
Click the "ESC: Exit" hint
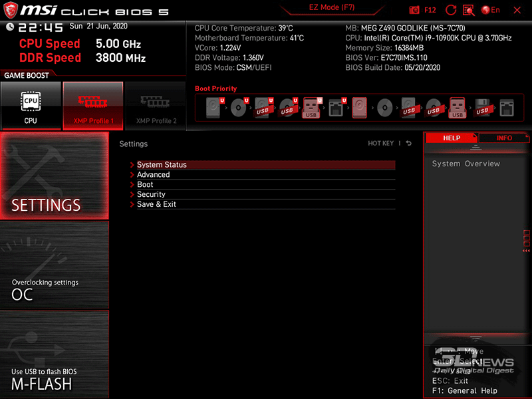(x=450, y=380)
